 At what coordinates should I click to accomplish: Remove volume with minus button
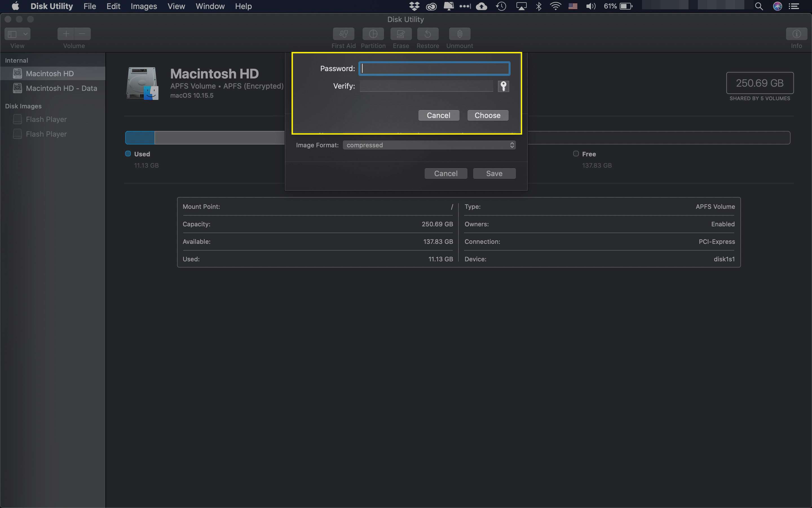click(83, 34)
